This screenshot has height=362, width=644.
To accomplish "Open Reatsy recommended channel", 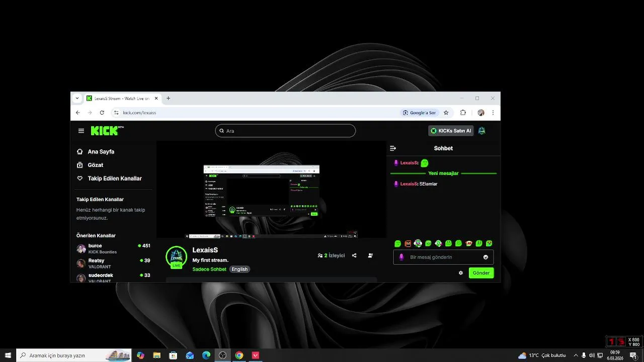I will [x=113, y=263].
